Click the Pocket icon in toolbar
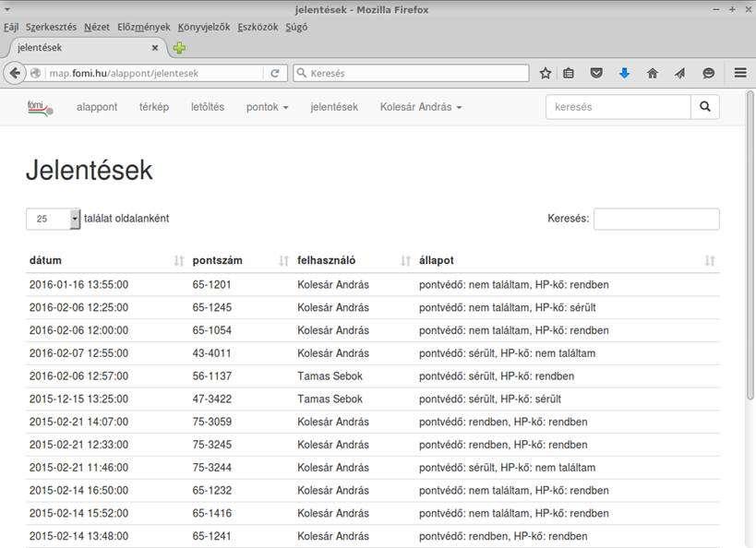 (596, 73)
